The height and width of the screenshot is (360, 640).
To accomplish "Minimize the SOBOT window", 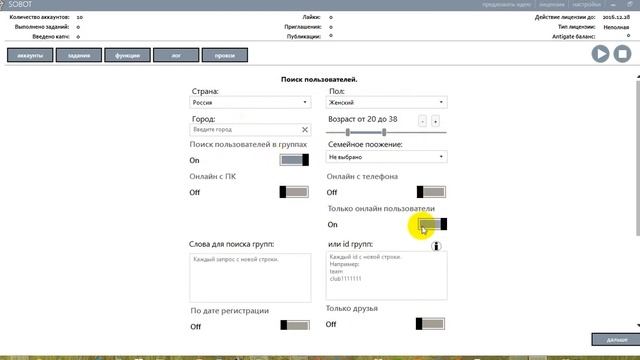I will 613,4.
